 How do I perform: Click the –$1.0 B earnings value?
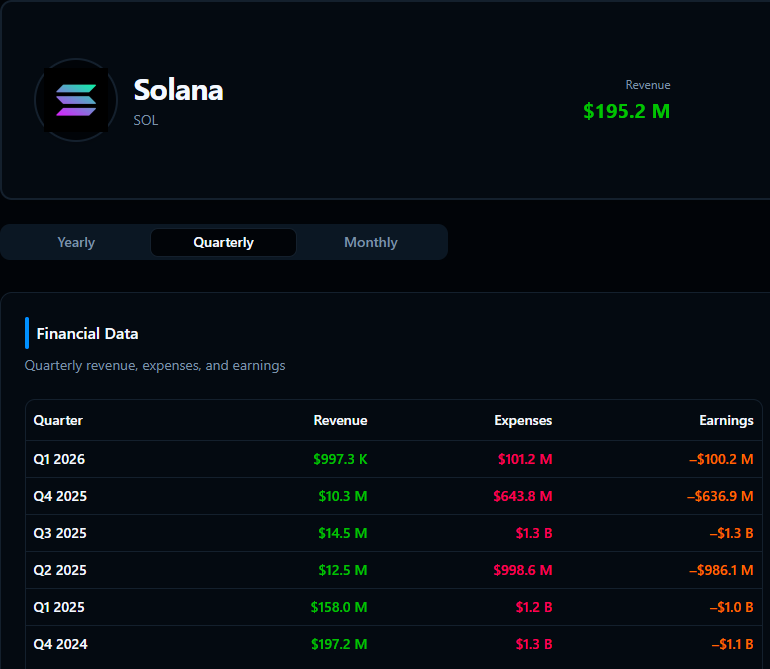pyautogui.click(x=732, y=607)
